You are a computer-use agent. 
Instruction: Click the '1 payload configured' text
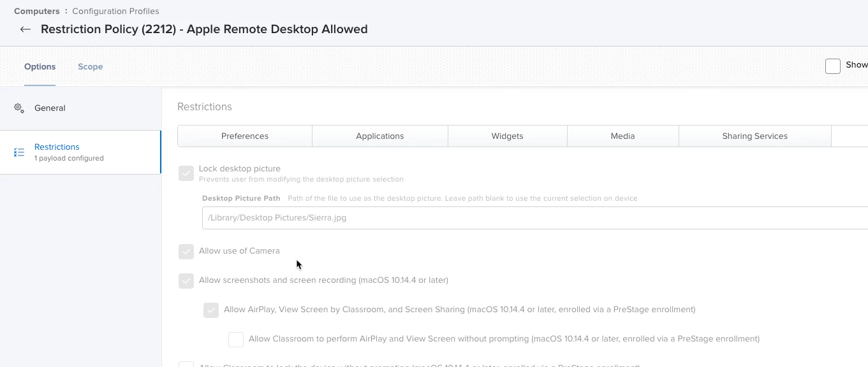coord(69,158)
